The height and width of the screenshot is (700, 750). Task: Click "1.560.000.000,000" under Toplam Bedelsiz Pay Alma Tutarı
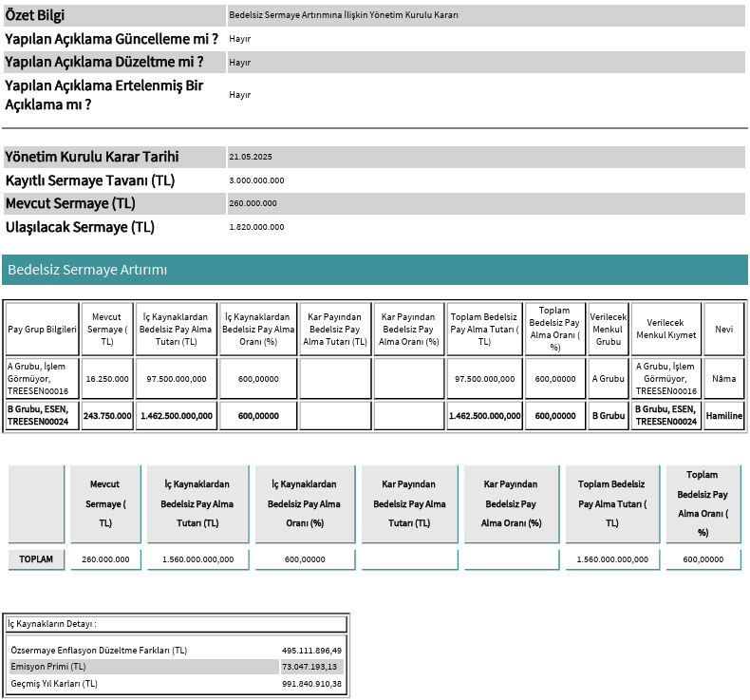coord(612,559)
